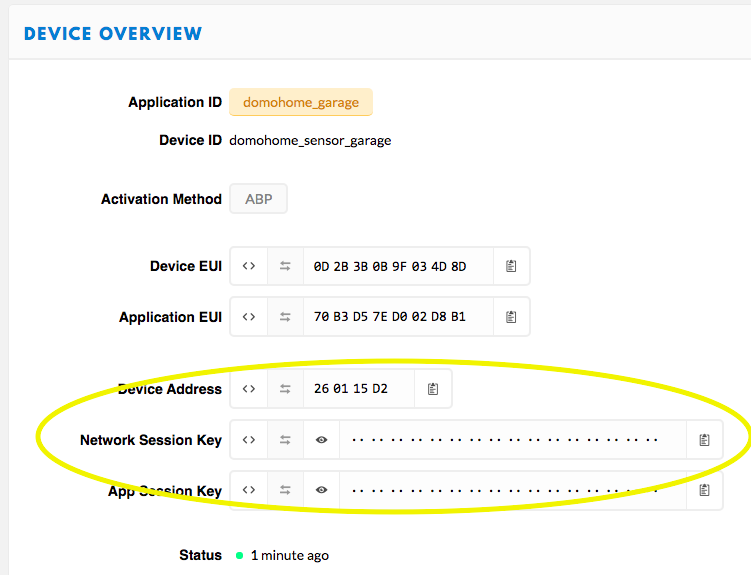Click the green status indicator dot
Viewport: 751px width, 575px height.
click(239, 555)
